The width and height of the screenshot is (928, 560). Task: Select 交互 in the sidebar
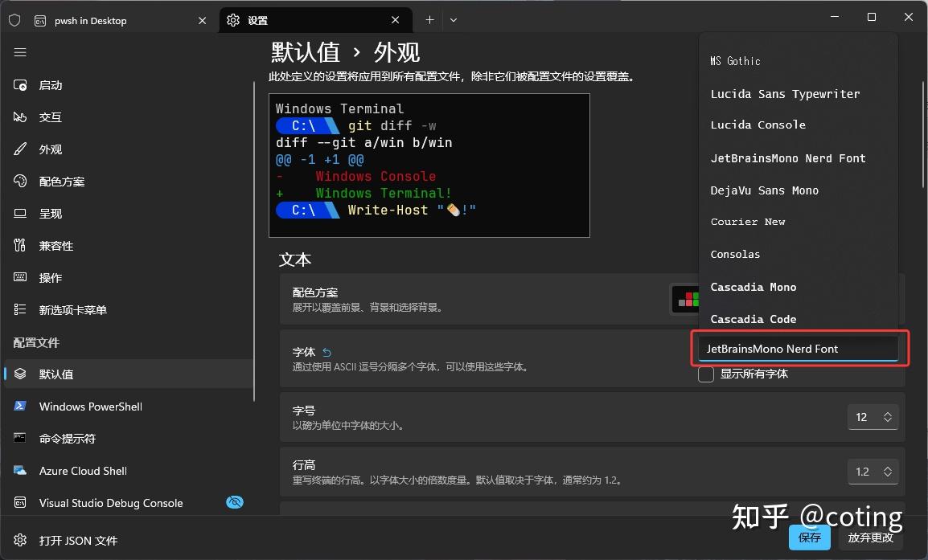[x=128, y=117]
